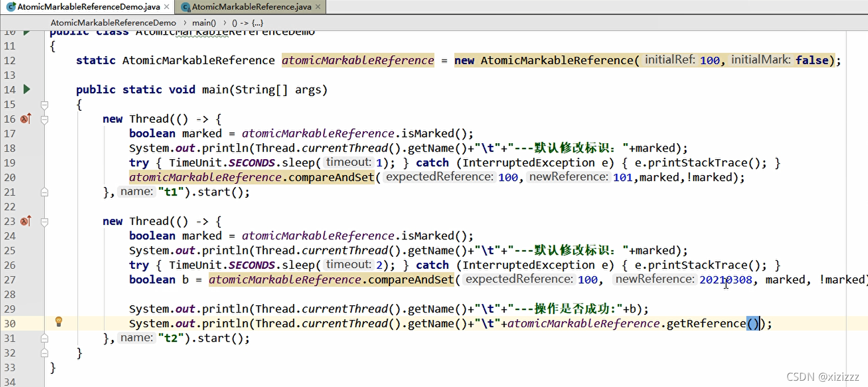This screenshot has width=868, height=387.
Task: Click line number 28 in the gutter
Action: click(10, 294)
